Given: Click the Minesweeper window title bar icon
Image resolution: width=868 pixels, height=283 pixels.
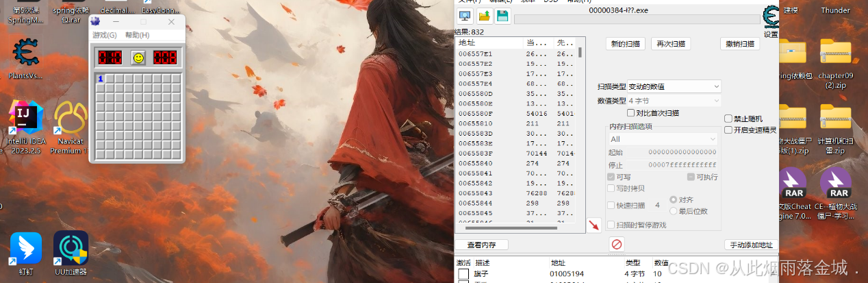Looking at the screenshot, I should [96, 21].
